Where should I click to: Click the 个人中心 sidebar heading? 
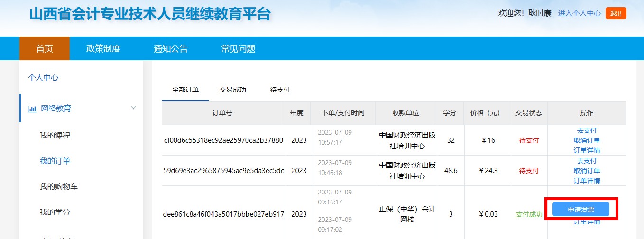[x=43, y=77]
